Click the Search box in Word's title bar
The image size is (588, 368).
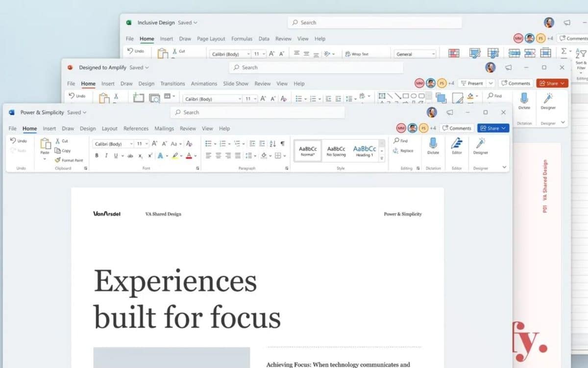pos(258,112)
